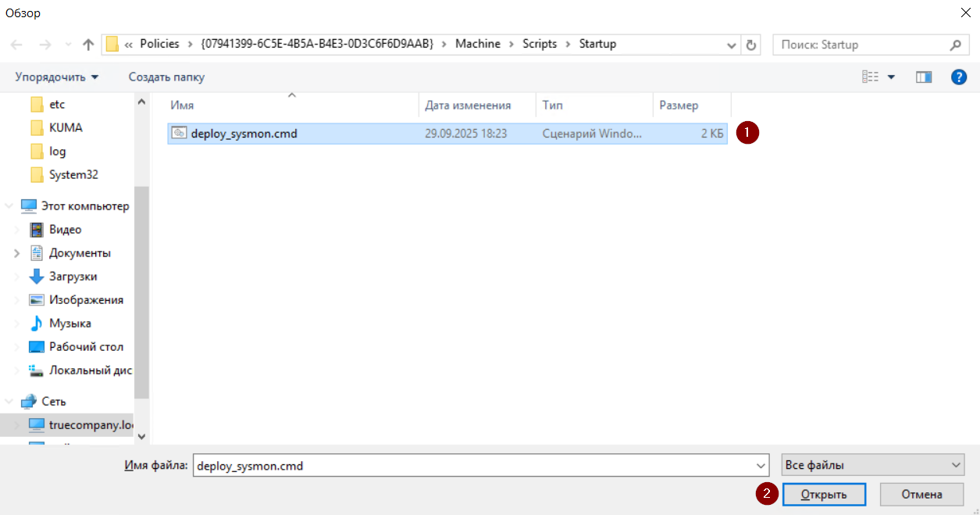Open the Музыка music note icon

pos(37,324)
